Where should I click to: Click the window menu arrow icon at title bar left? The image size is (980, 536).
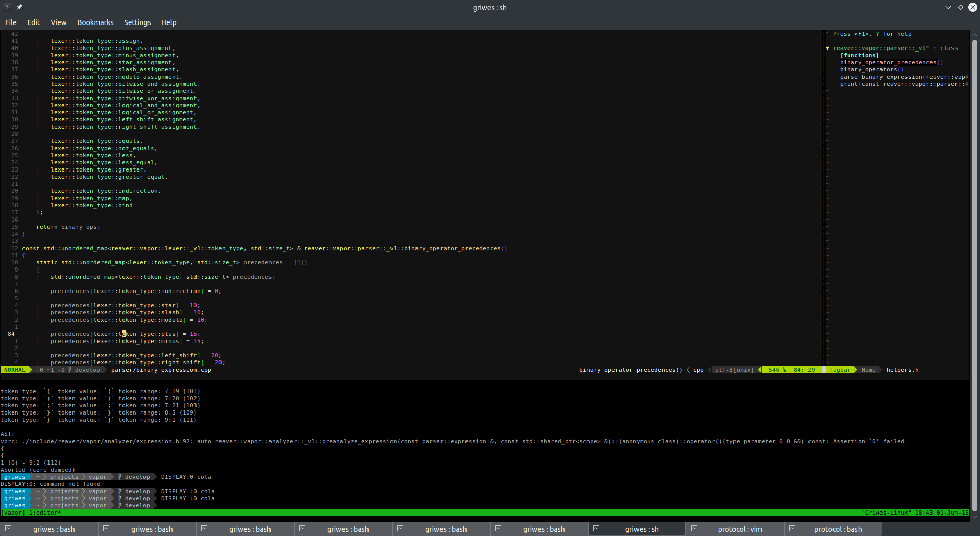pyautogui.click(x=7, y=7)
